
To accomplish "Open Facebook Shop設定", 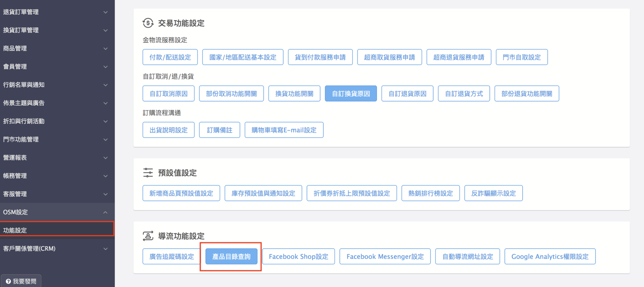I will pos(299,256).
